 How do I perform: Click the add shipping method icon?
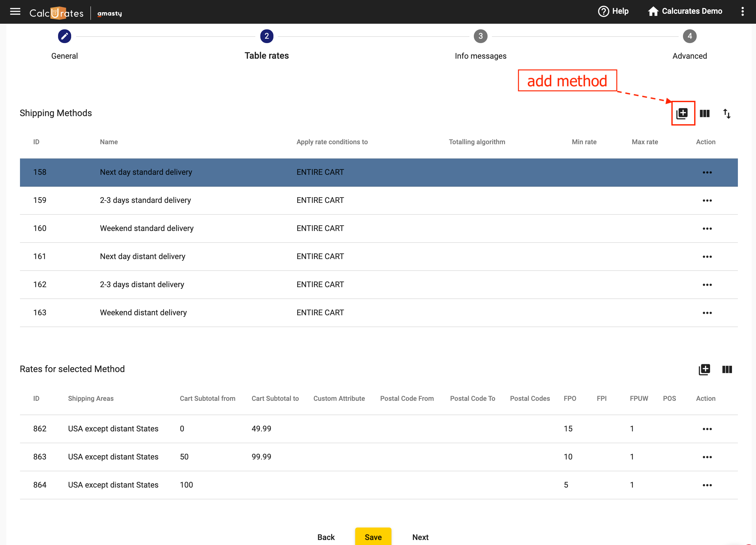click(x=682, y=114)
